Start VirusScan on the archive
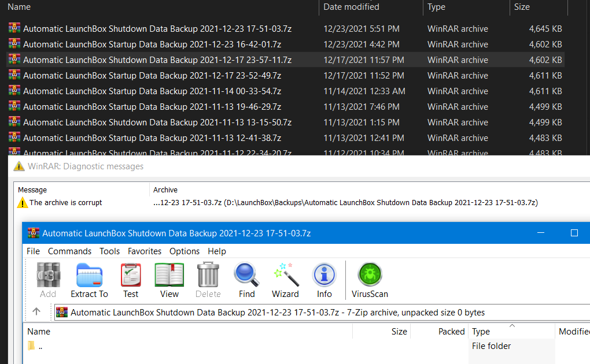The width and height of the screenshot is (590, 364). click(x=370, y=274)
